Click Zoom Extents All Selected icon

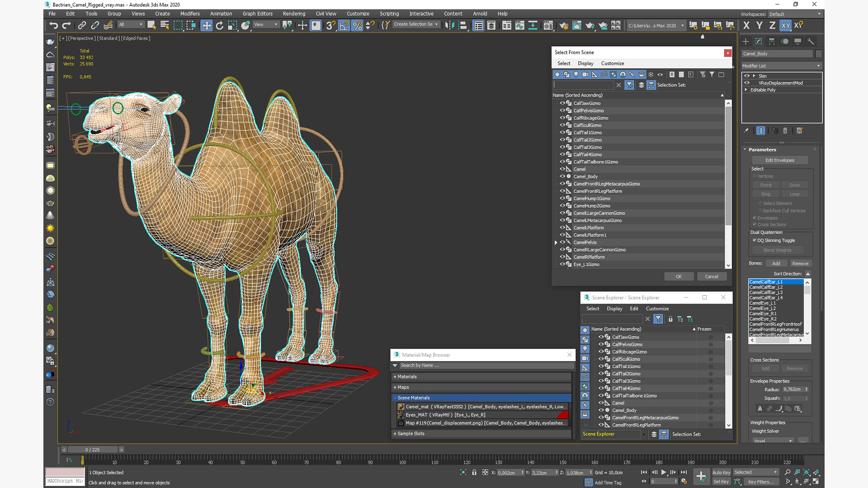point(816,472)
